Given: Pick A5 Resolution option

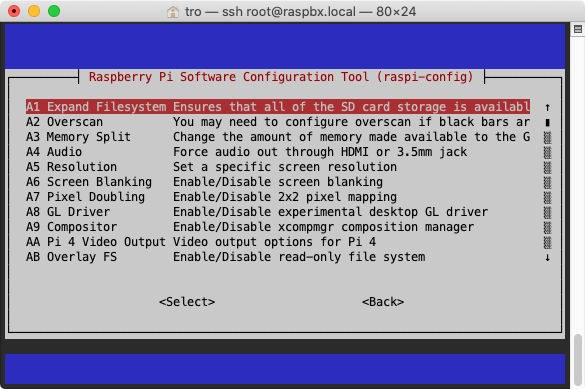Looking at the screenshot, I should [x=278, y=167].
